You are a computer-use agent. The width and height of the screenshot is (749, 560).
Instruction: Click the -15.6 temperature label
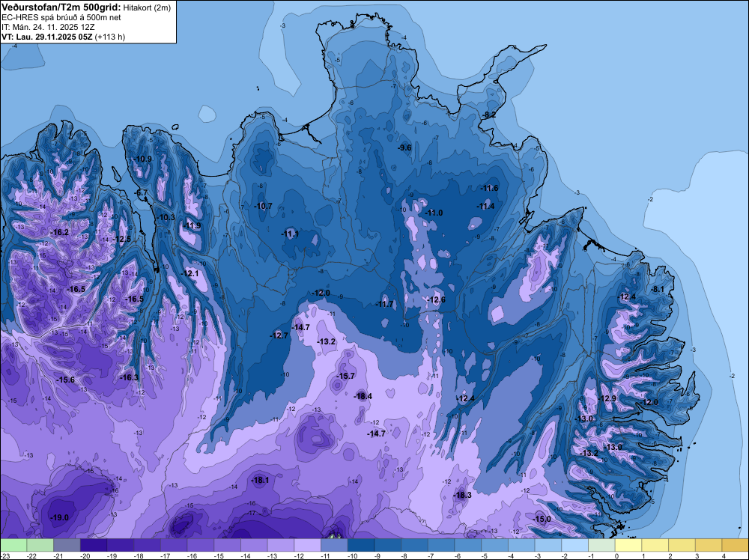coord(65,380)
